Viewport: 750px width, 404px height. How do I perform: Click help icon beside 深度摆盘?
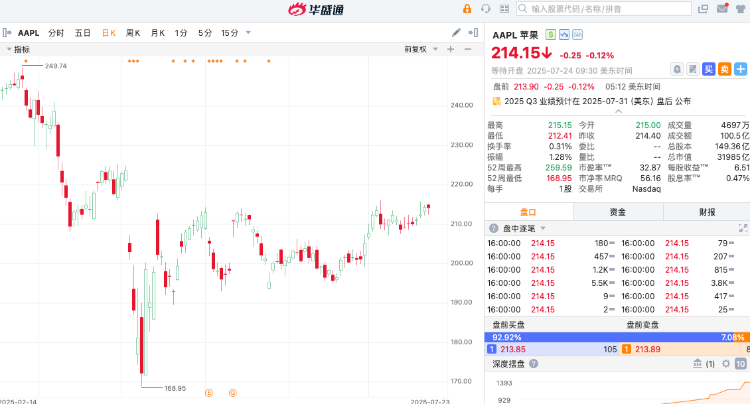(x=533, y=364)
